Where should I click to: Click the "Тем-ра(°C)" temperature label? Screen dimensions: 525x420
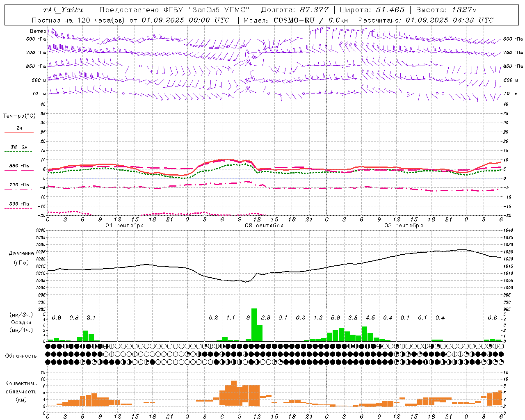tap(19, 116)
